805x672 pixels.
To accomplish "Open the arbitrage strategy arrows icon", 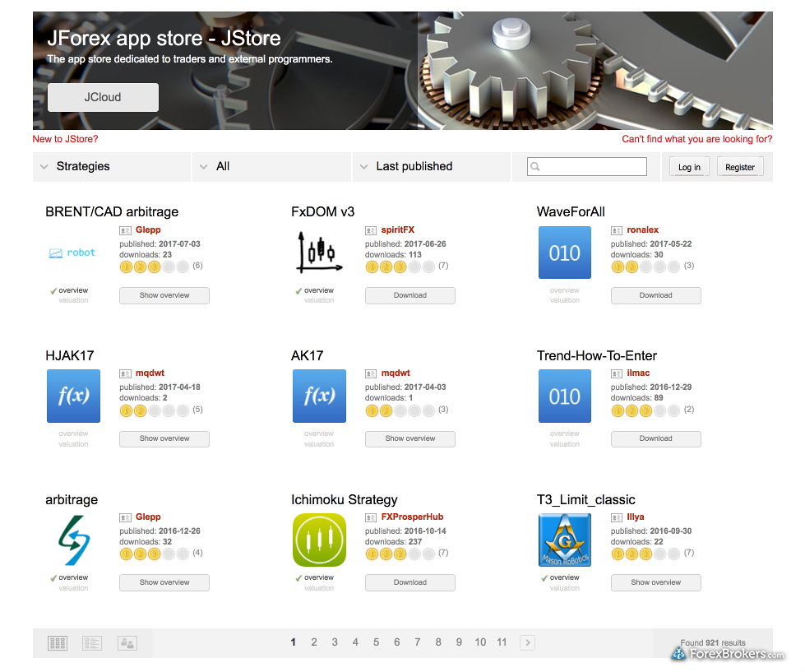I will [x=74, y=540].
